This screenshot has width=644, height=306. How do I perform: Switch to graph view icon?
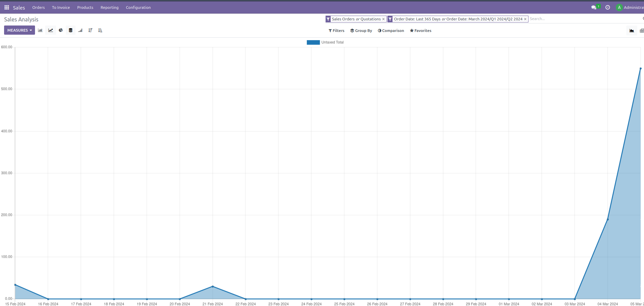tap(632, 31)
